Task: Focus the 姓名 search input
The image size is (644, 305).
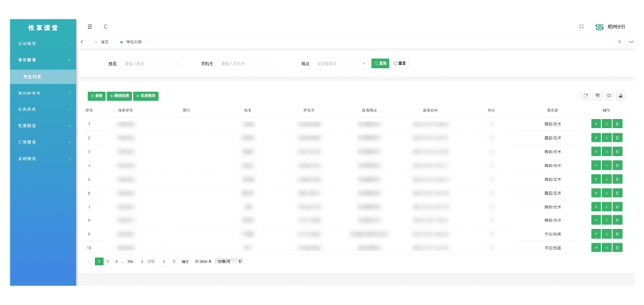Action: (149, 64)
